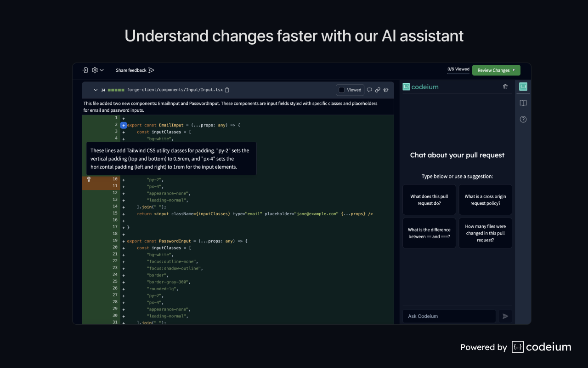Viewport: 588px width, 368px height.
Task: Click the 'Chat about your pull request' heading
Action: click(458, 155)
